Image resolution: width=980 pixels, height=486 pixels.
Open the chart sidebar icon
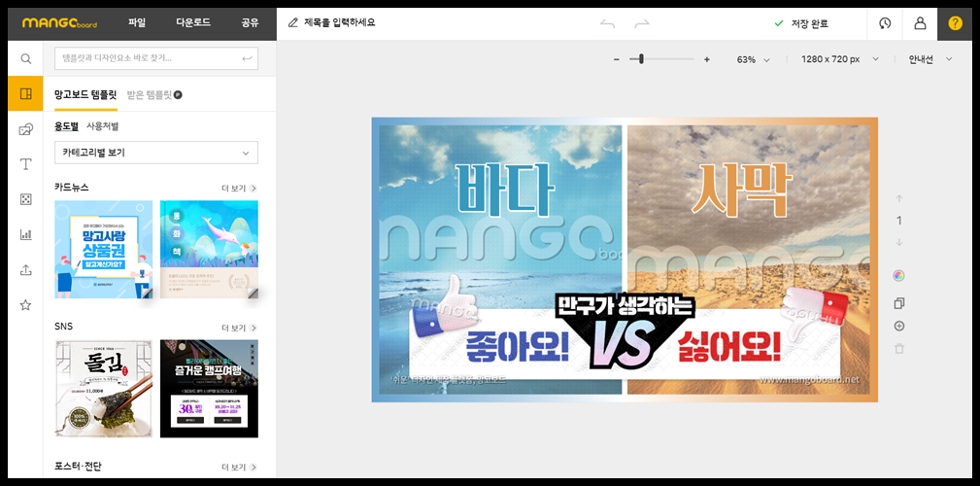coord(25,234)
